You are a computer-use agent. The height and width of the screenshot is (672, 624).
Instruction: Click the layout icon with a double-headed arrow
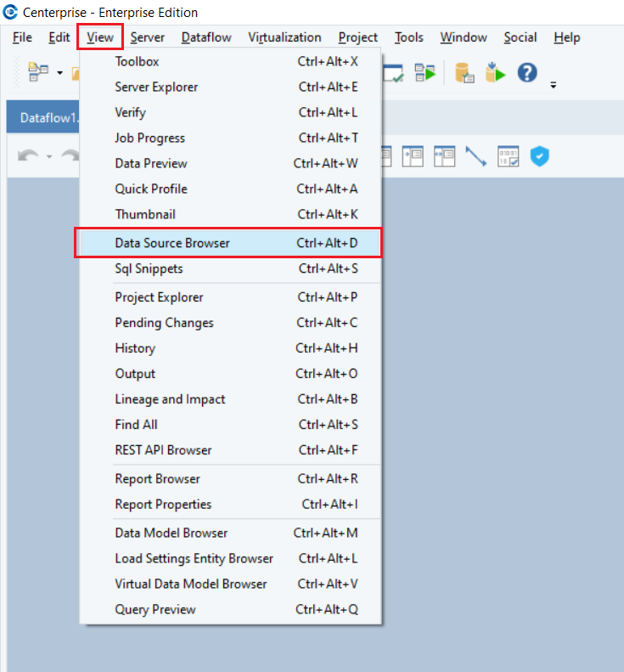[x=445, y=156]
